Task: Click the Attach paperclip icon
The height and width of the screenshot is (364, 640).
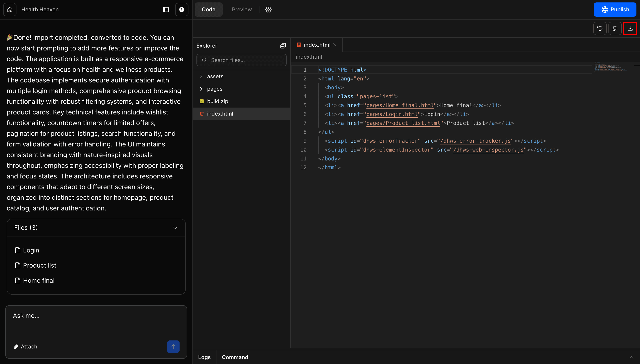Action: 16,346
